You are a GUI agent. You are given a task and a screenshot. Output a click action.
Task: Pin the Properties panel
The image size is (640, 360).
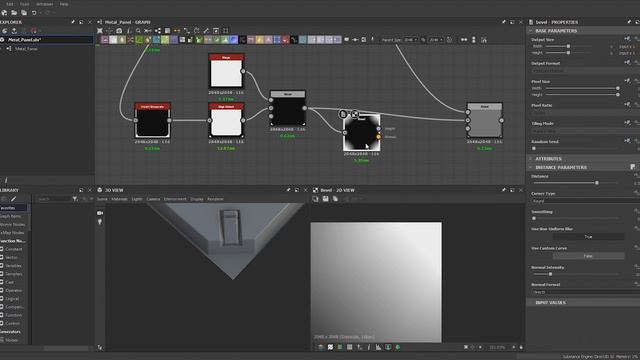(629, 22)
